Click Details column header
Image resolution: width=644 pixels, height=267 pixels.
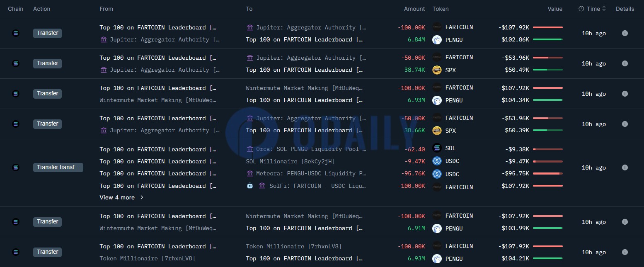[x=625, y=9]
